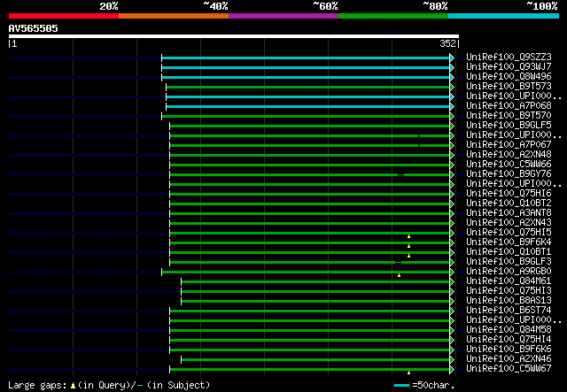Click the yellow gap marker on Q75HI5 row

(x=408, y=236)
